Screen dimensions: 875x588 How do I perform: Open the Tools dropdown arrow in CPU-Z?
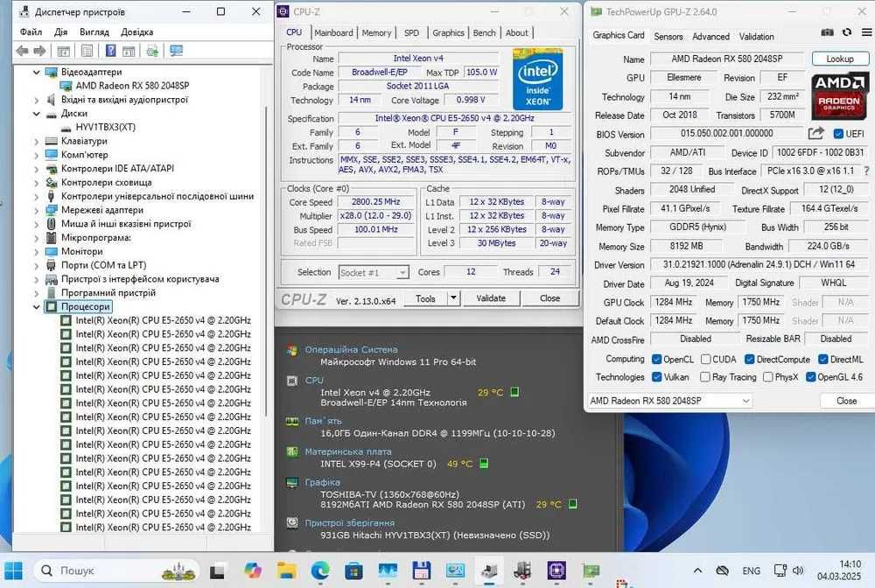[x=453, y=297]
